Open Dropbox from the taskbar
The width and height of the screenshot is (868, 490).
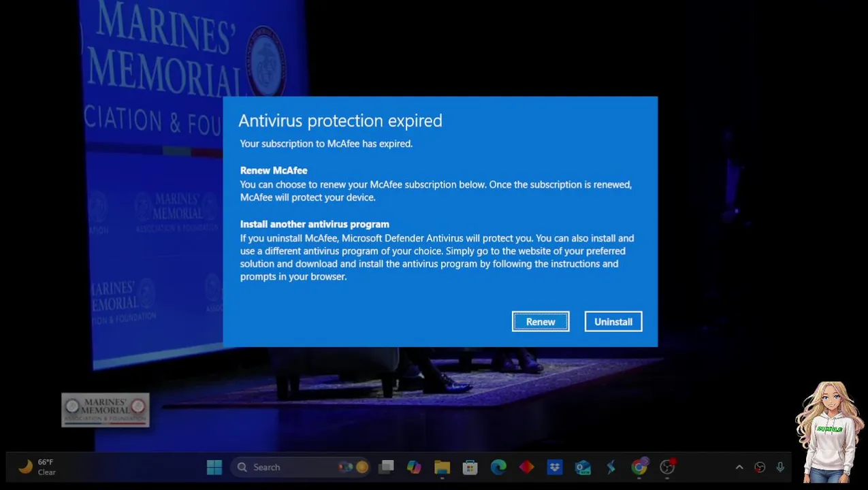[555, 467]
